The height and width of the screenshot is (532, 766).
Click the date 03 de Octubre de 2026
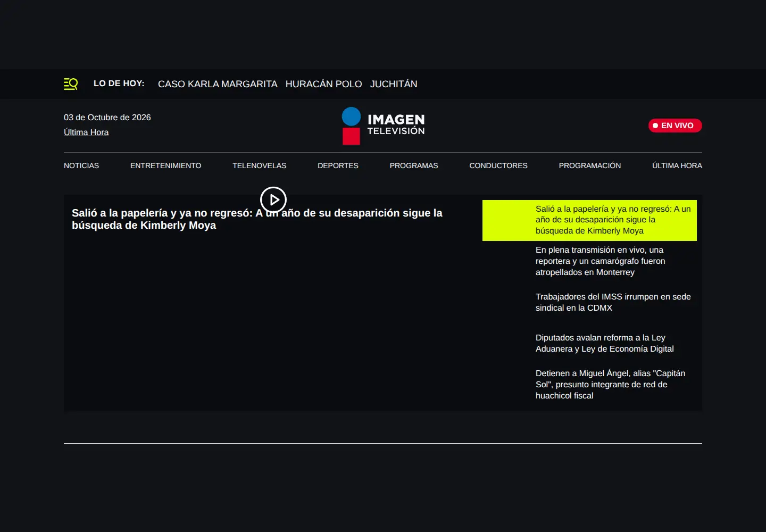107,118
